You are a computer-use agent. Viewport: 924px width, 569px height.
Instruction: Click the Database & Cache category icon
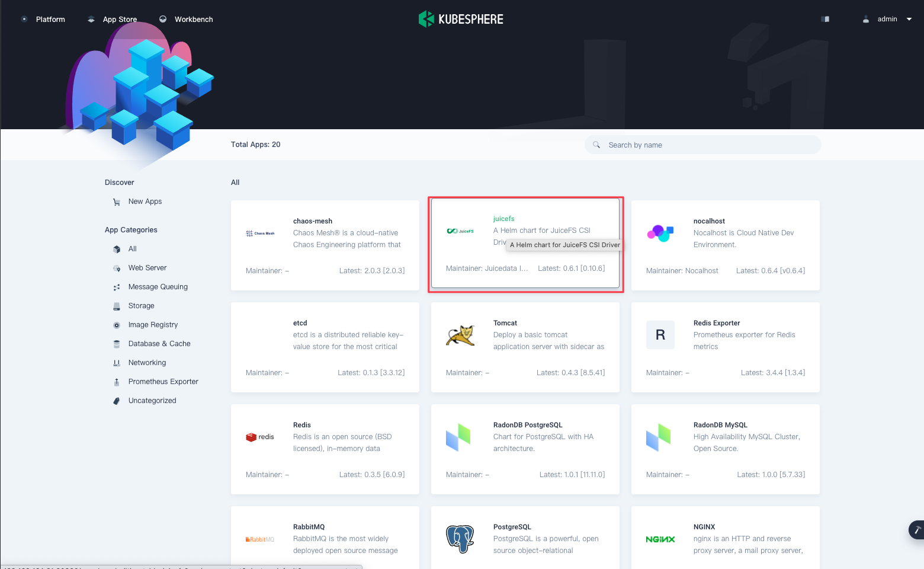[x=117, y=344]
